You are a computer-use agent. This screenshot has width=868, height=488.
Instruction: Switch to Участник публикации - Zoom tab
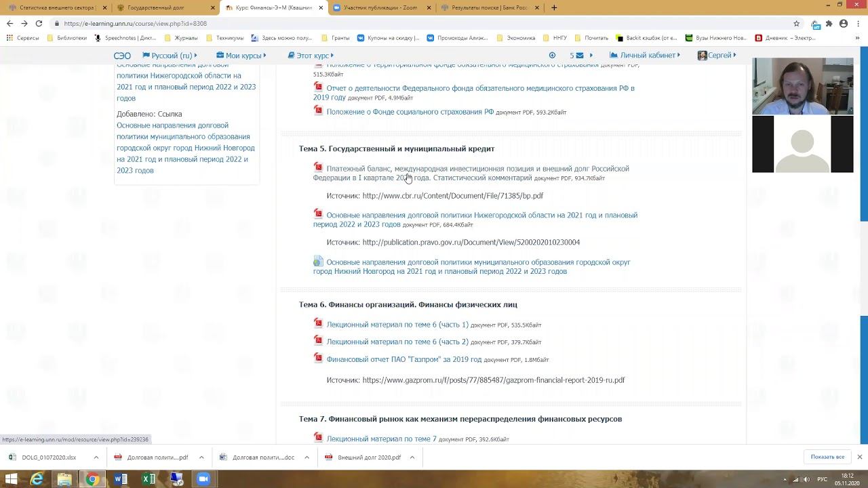pos(381,7)
